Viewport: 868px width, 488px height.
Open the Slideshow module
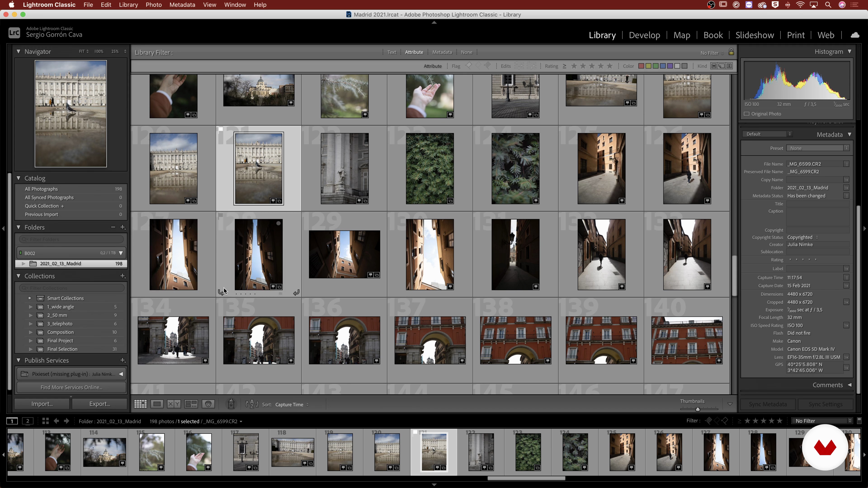tap(755, 35)
